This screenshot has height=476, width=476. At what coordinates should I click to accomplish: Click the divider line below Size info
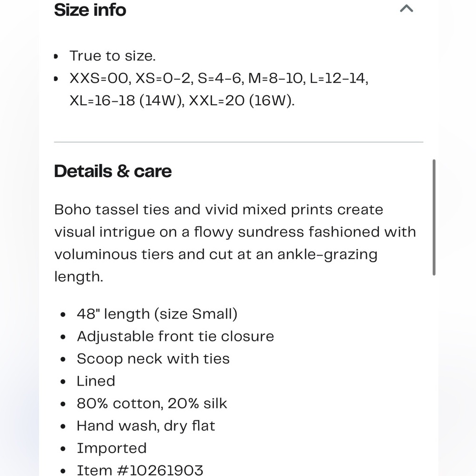(x=238, y=142)
